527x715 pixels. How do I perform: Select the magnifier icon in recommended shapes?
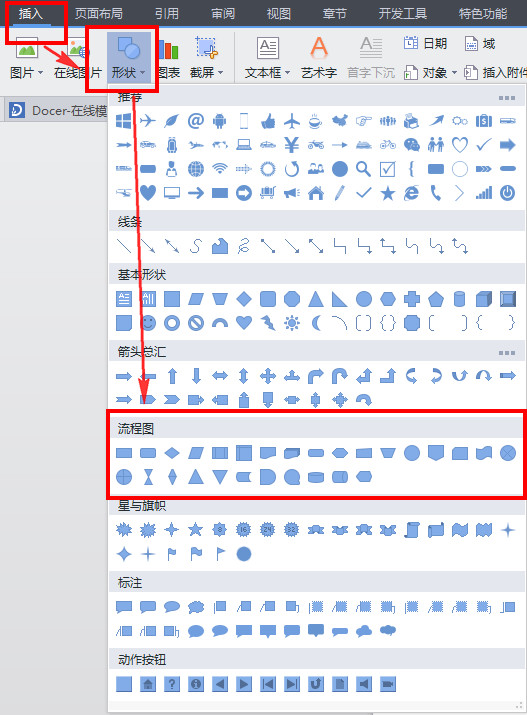click(x=363, y=169)
